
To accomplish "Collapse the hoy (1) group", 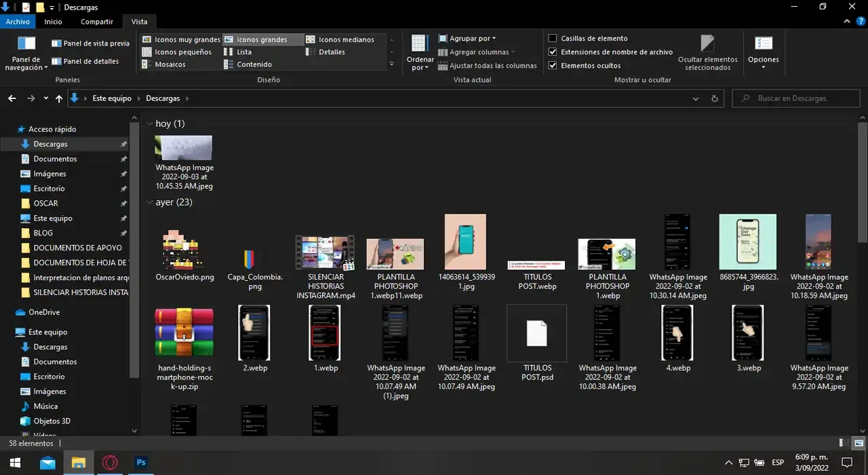I will (x=150, y=123).
